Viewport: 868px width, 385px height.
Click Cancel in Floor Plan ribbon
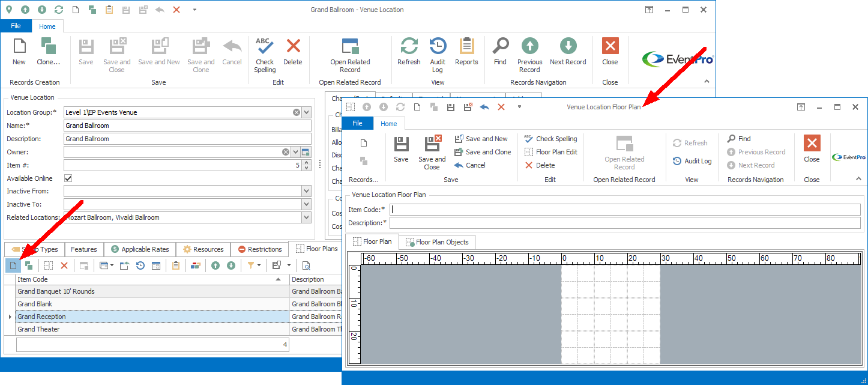coord(470,165)
